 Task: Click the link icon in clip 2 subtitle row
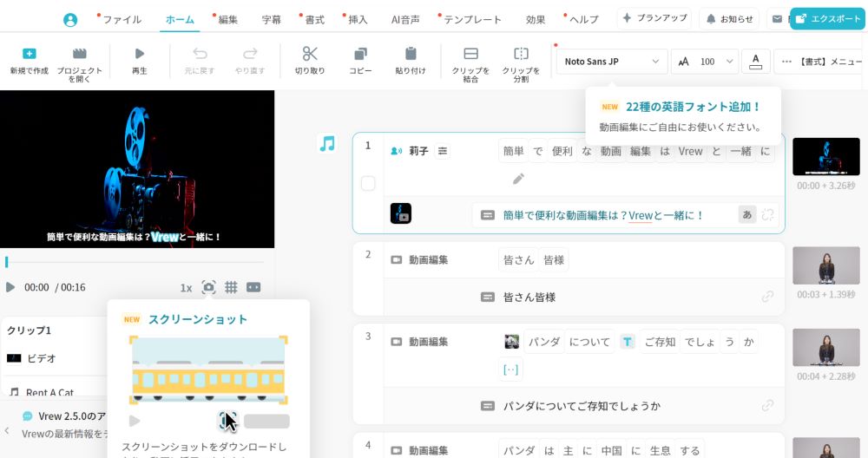pos(768,297)
